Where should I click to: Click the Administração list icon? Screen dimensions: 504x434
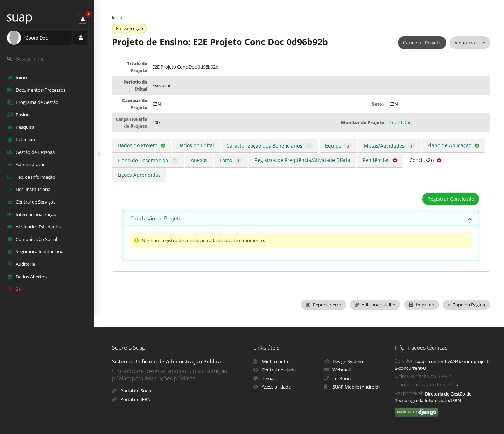[10, 164]
